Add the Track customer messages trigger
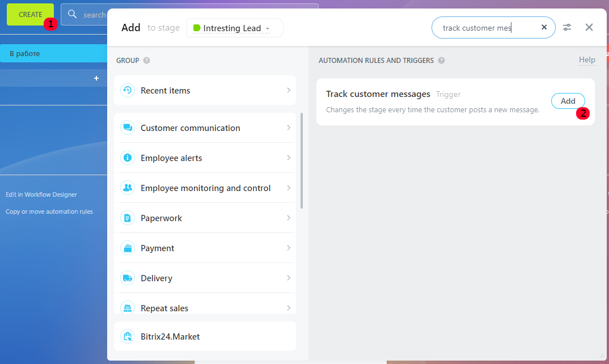The width and height of the screenshot is (609, 364). point(568,101)
